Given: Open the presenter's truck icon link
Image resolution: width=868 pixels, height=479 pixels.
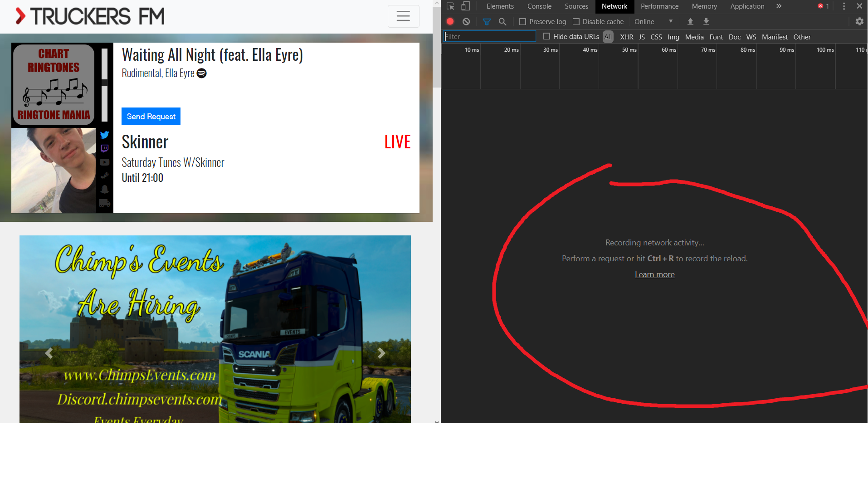Looking at the screenshot, I should 105,203.
